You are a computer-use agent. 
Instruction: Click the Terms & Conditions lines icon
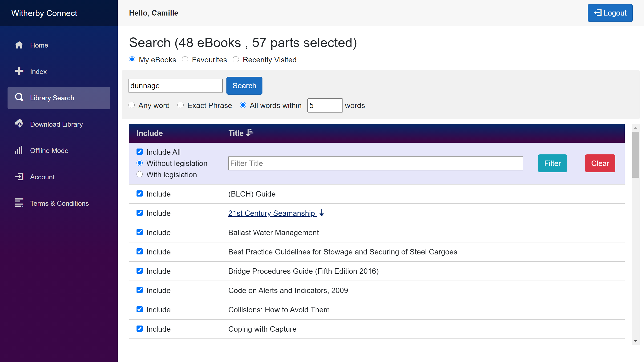19,203
